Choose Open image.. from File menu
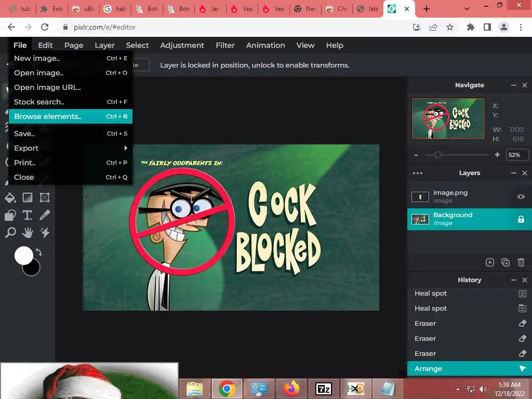This screenshot has height=399, width=532. [x=71, y=73]
